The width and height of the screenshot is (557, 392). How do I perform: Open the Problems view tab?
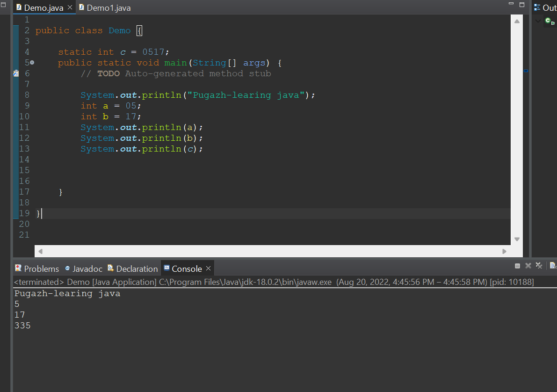tap(37, 269)
